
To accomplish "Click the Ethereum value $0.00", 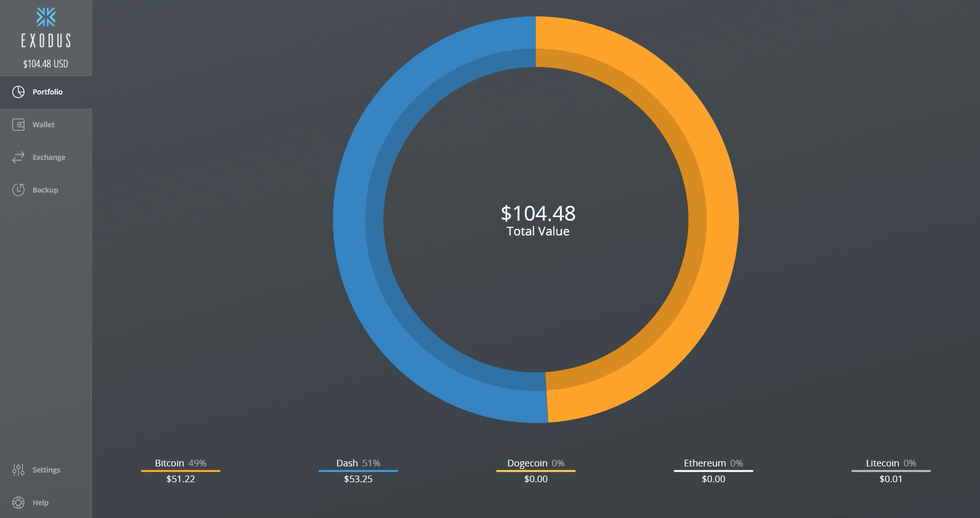I will pyautogui.click(x=714, y=479).
